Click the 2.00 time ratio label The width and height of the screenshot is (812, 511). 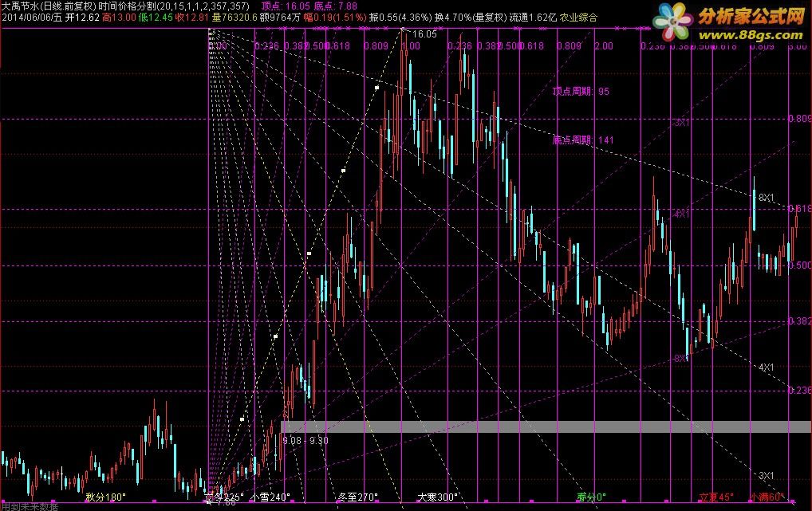click(603, 46)
